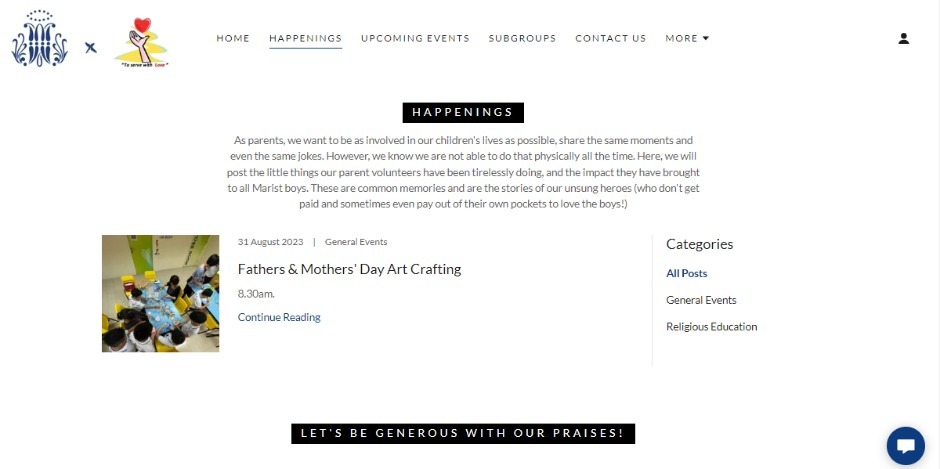Choose the Religious Education category
Image resolution: width=940 pixels, height=469 pixels.
(x=711, y=327)
